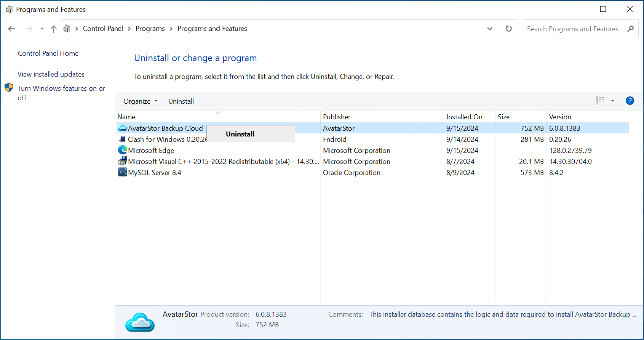Expand the address bar history dropdown
The width and height of the screenshot is (644, 340).
[490, 29]
